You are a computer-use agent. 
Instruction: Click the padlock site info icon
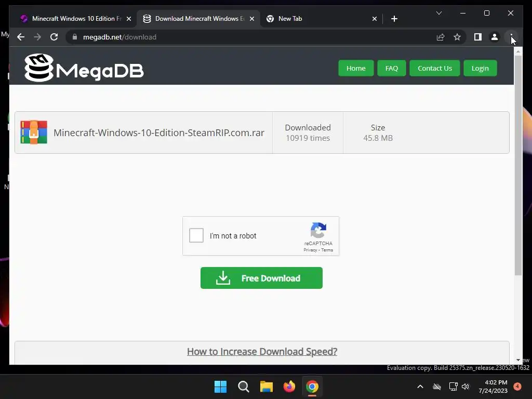pyautogui.click(x=75, y=37)
